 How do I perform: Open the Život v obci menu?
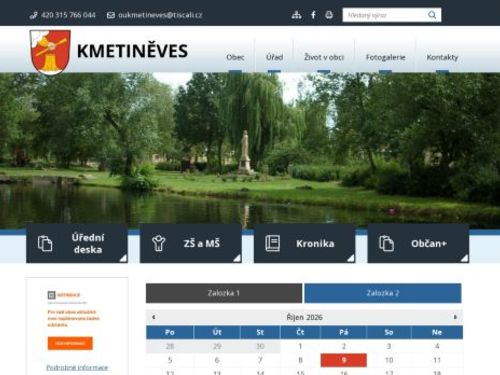tap(324, 57)
